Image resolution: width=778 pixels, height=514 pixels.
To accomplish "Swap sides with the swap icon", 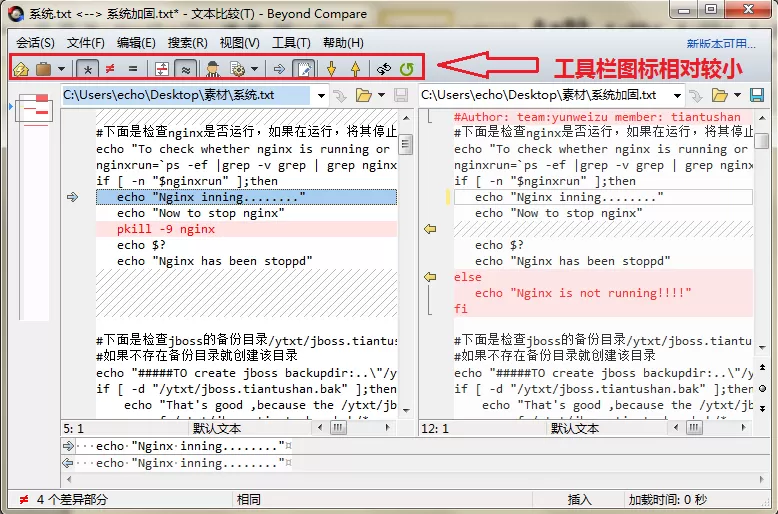I will tap(384, 69).
